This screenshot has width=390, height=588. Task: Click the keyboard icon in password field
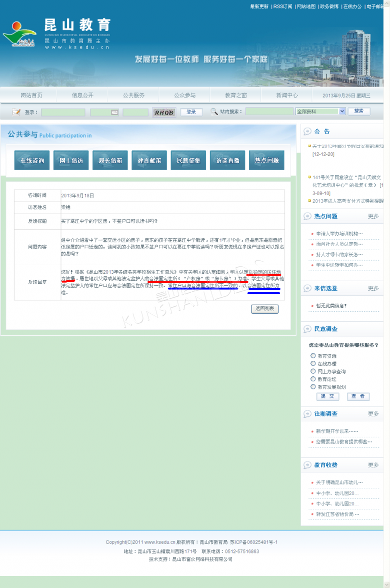point(114,112)
